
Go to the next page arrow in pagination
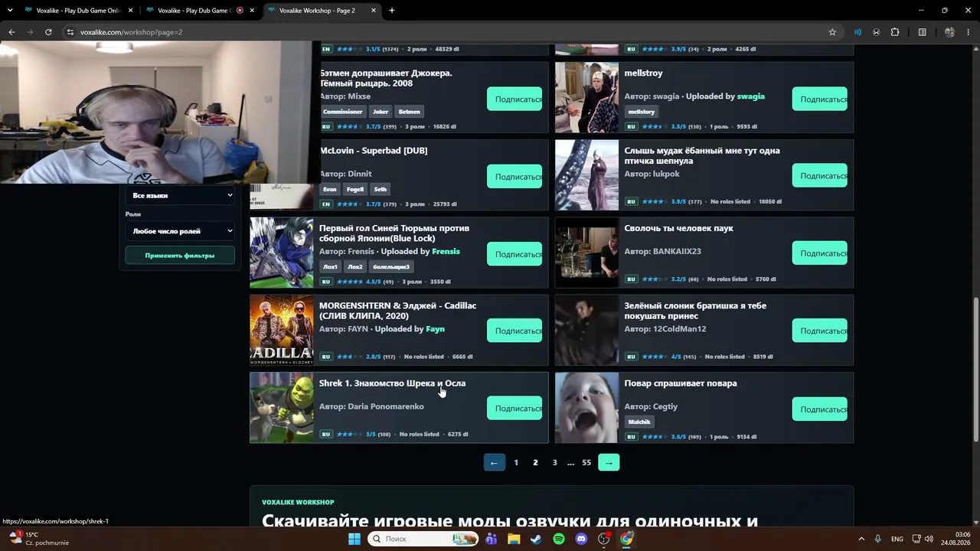point(609,462)
